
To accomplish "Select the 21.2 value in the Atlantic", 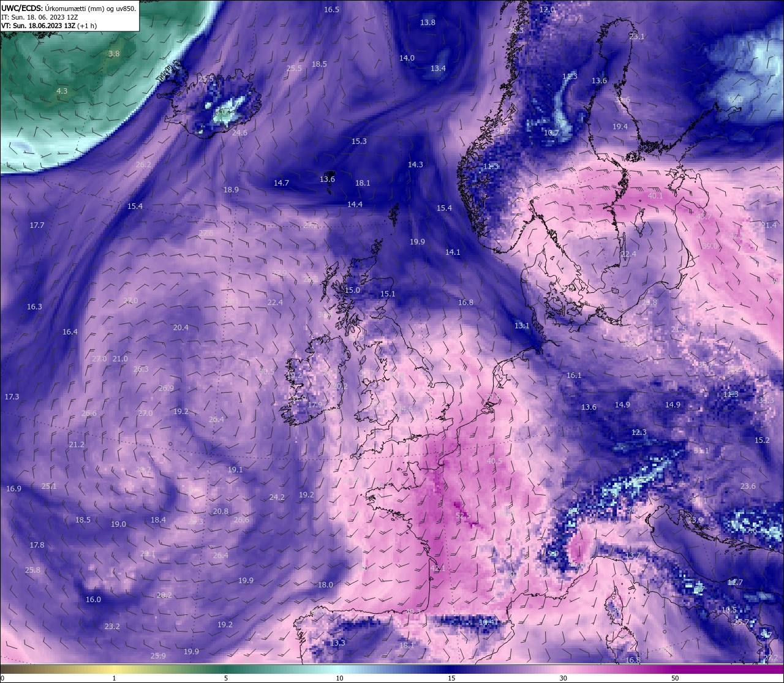I will 77,444.
